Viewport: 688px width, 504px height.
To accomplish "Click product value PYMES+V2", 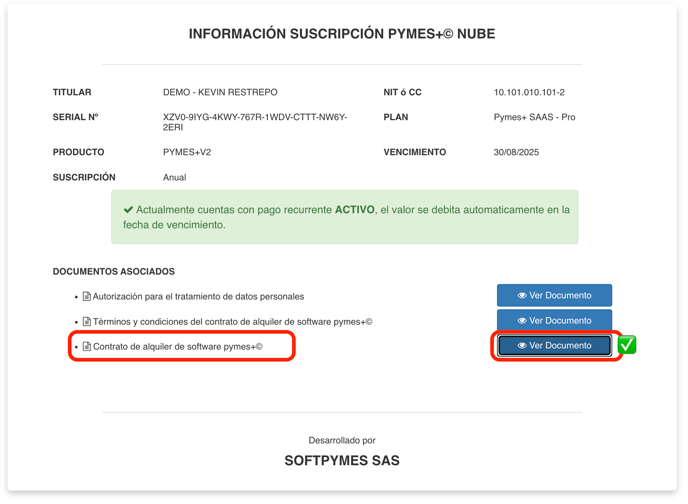I will click(187, 152).
